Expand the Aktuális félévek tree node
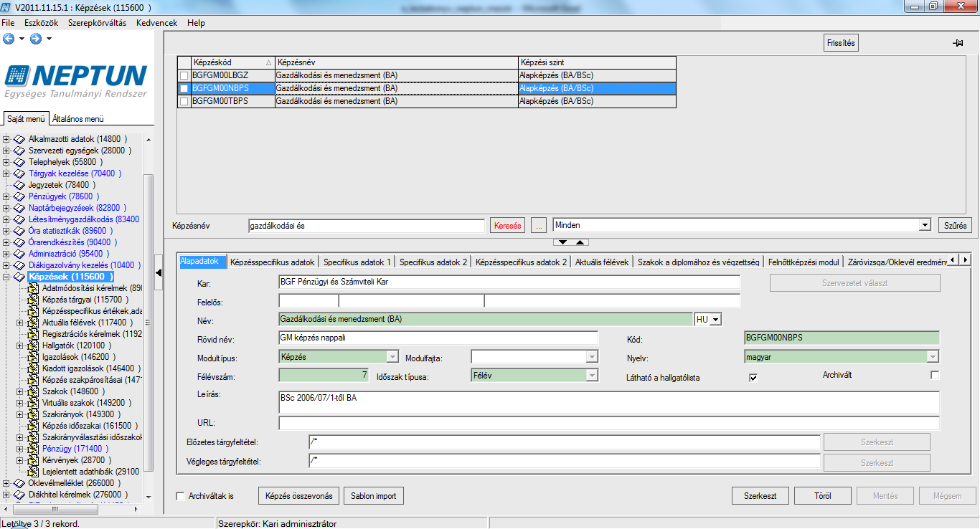Image resolution: width=980 pixels, height=529 pixels. pyautogui.click(x=20, y=323)
